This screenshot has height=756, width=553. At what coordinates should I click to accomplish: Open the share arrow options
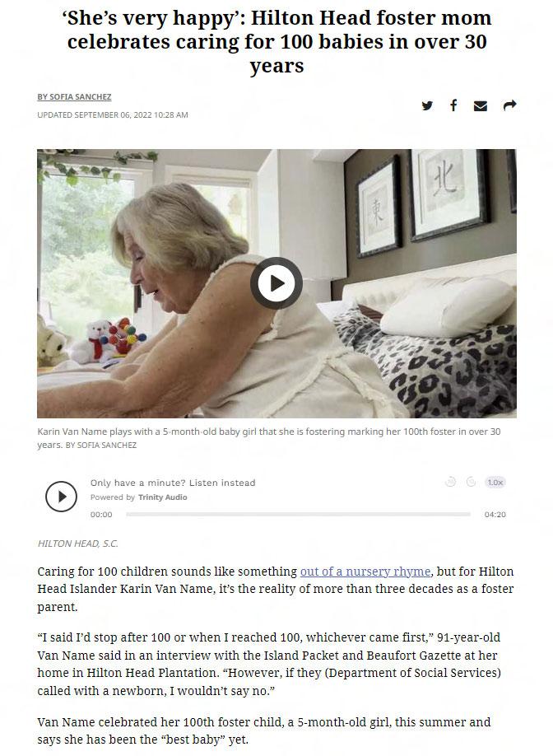[x=509, y=105]
